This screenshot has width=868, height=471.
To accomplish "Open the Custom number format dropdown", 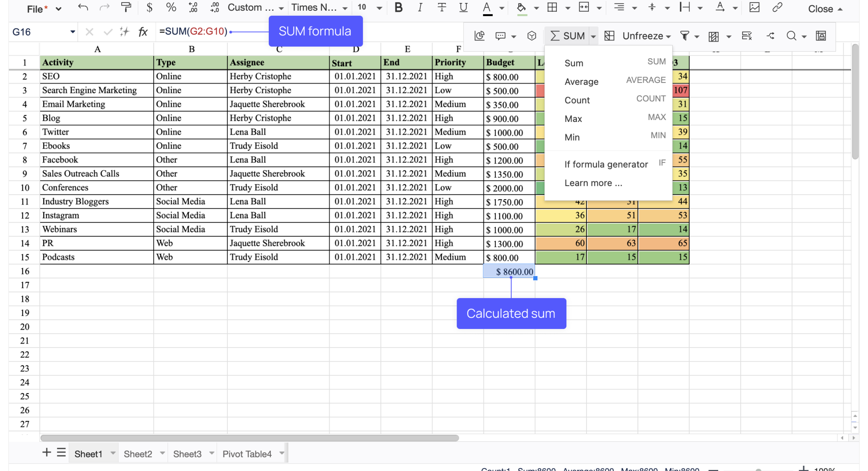I will [x=256, y=8].
